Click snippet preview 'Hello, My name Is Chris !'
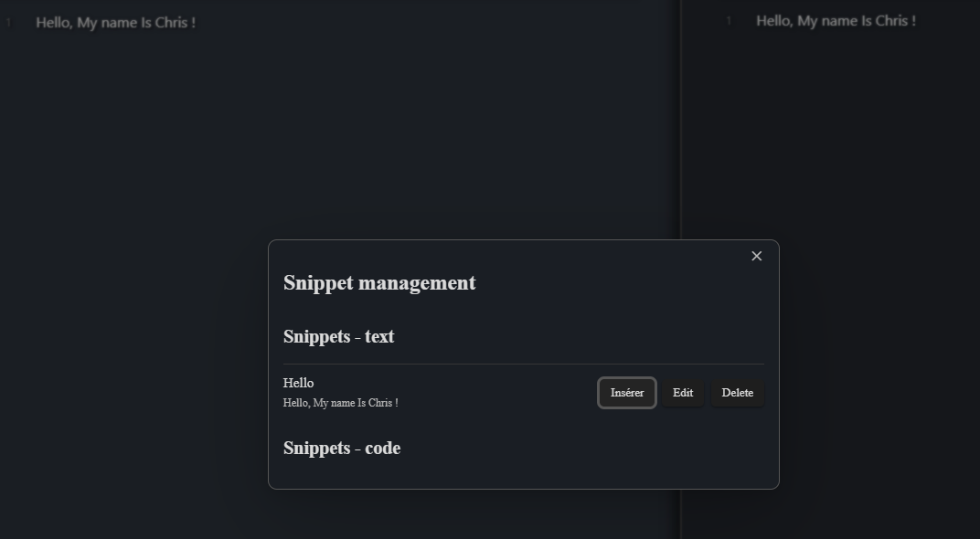 tap(341, 403)
